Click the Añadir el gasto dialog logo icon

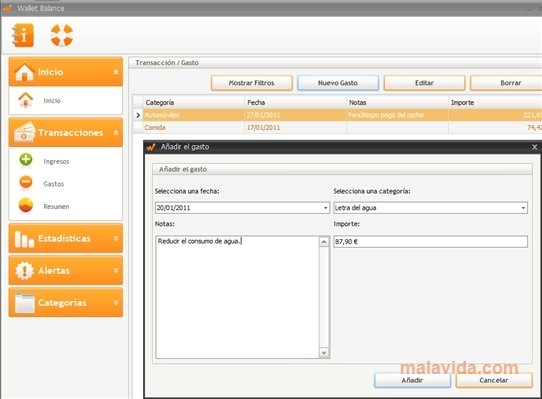click(x=151, y=147)
